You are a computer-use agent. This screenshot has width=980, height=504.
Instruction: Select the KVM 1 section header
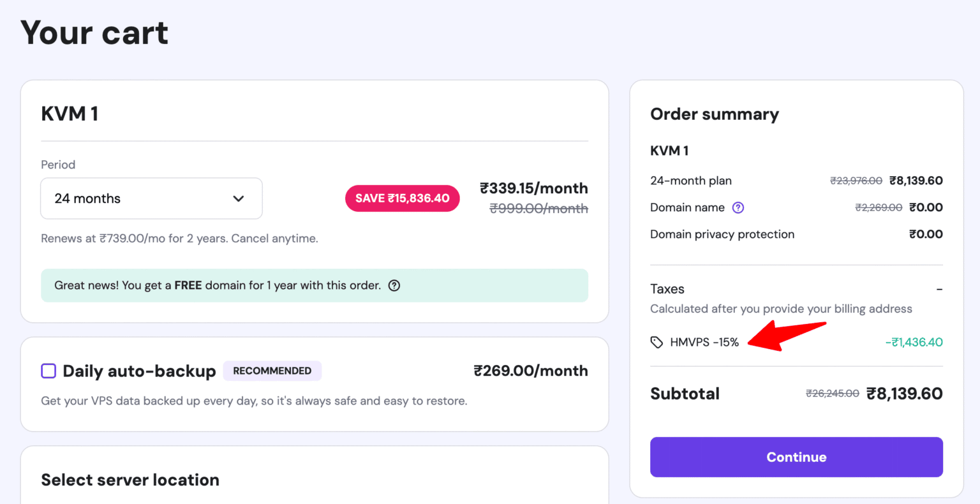[70, 113]
